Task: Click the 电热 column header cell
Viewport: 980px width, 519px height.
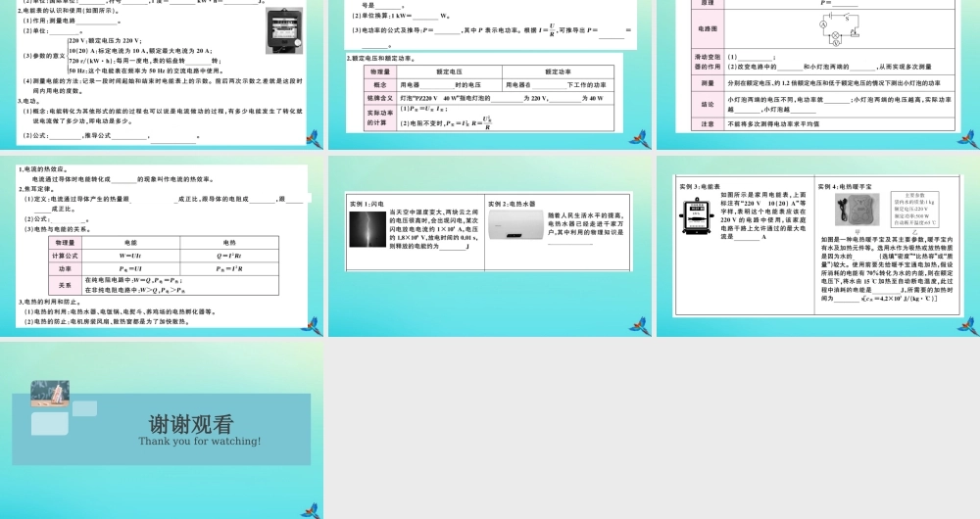Action: (x=229, y=242)
